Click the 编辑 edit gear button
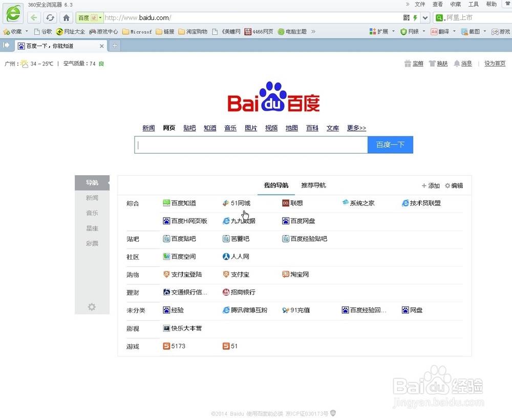Screen dimensions: 512x420 pyautogui.click(x=454, y=186)
